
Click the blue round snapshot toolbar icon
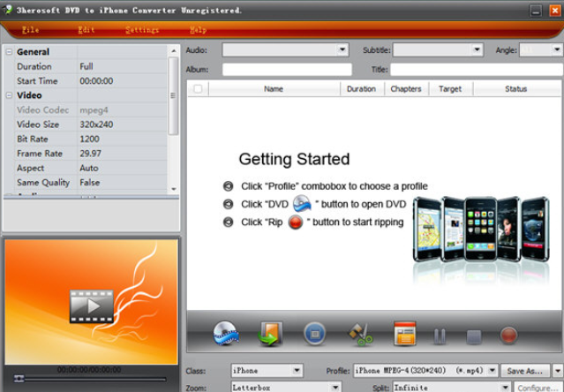tap(315, 334)
